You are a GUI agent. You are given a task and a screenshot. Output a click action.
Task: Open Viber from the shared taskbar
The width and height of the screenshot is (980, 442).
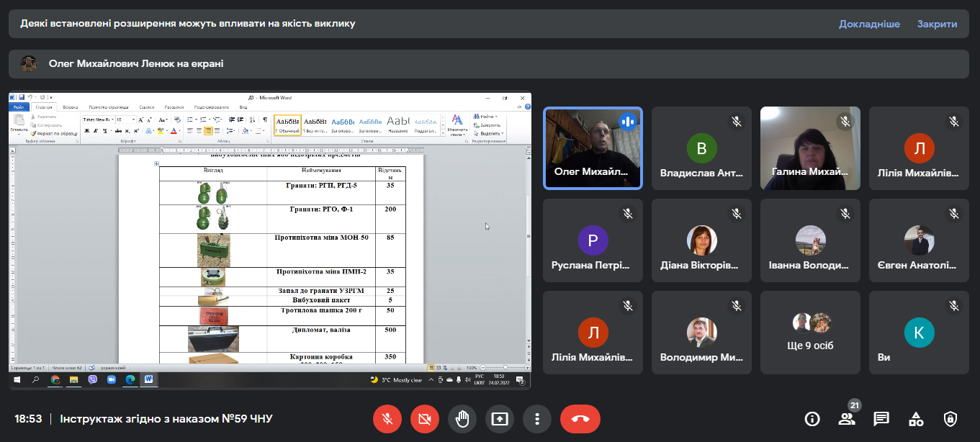pyautogui.click(x=92, y=379)
